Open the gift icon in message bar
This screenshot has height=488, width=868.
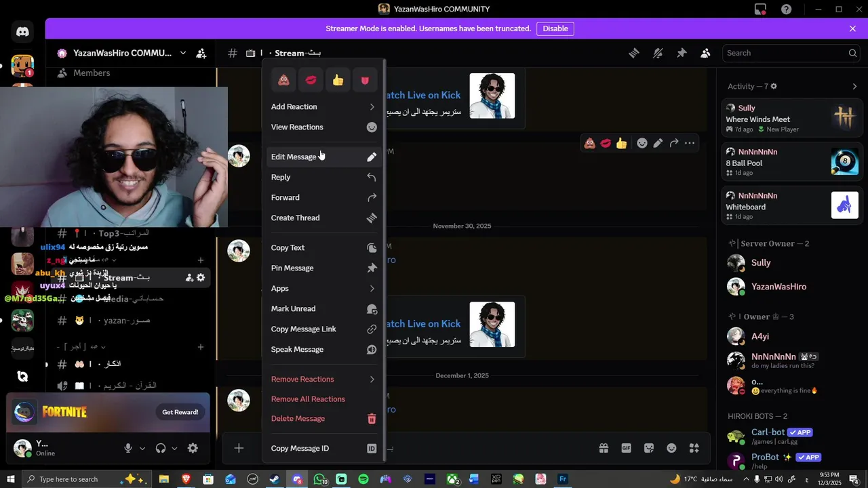[604, 448]
